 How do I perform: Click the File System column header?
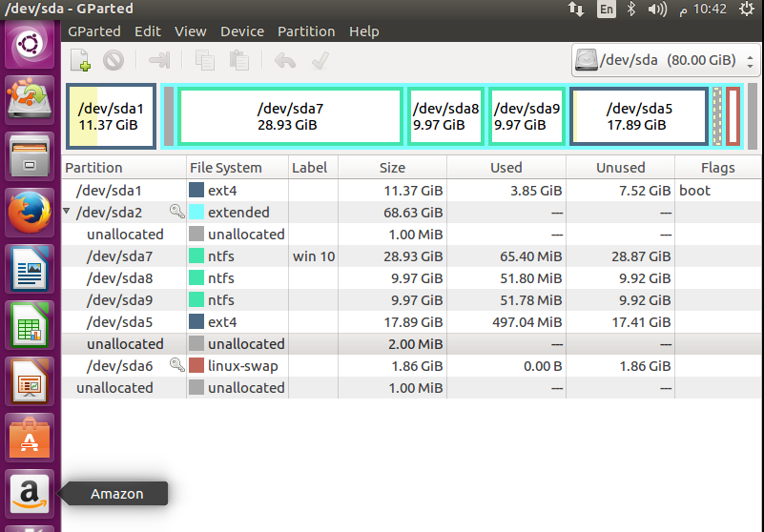coord(237,167)
